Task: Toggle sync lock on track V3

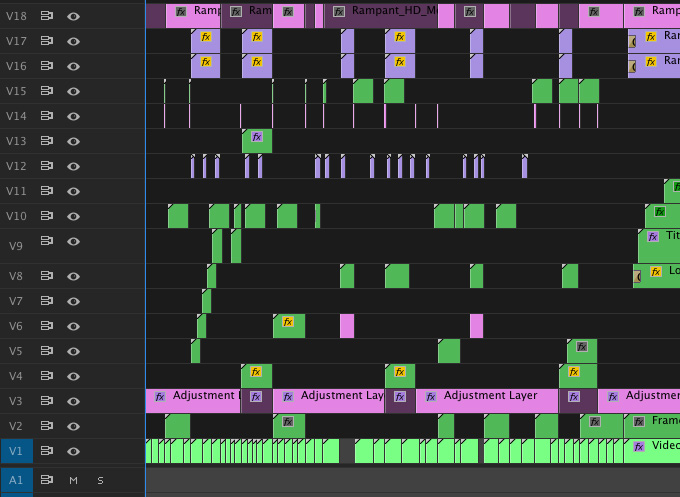Action: coord(46,401)
